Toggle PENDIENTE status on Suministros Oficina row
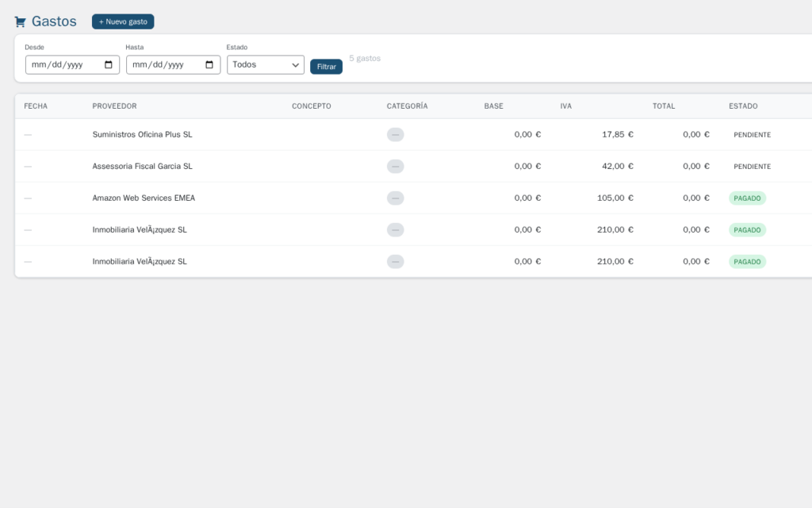 point(750,134)
